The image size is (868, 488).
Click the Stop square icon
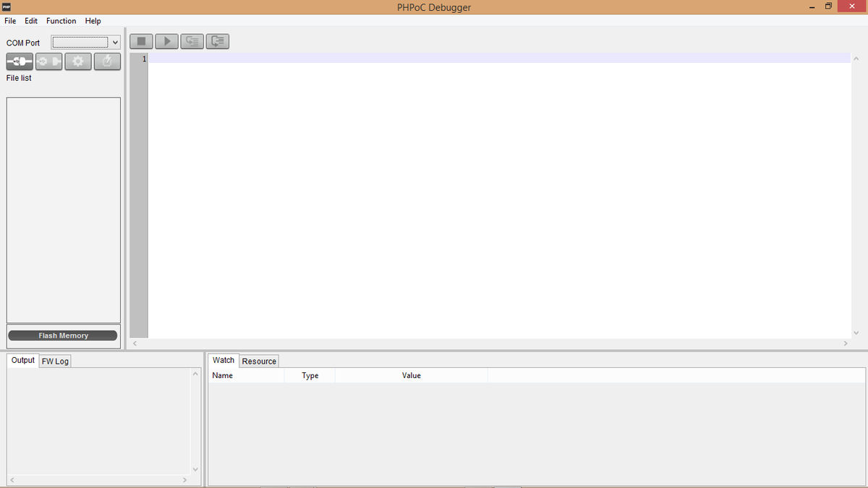(142, 42)
